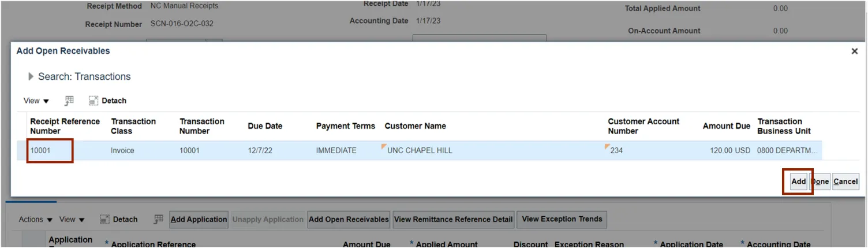Click the Amount Due column header
Viewport: 868px width, 248px height.
coord(726,126)
